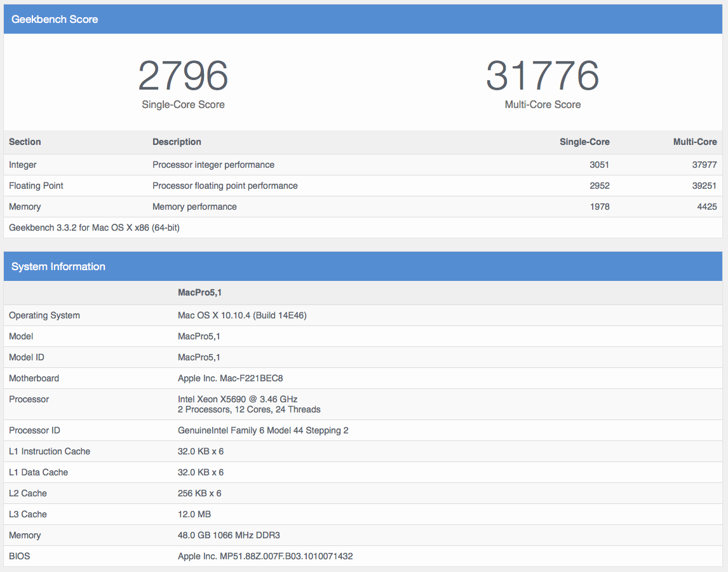
Task: Select 'Intel Xeon X5690 @ 3.46 GHz' text
Action: [238, 399]
